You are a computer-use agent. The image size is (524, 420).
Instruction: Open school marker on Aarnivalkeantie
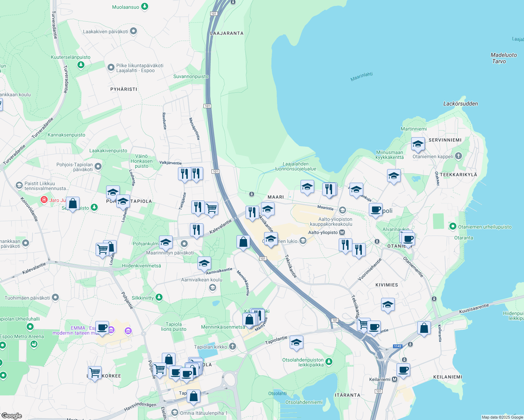(x=204, y=264)
